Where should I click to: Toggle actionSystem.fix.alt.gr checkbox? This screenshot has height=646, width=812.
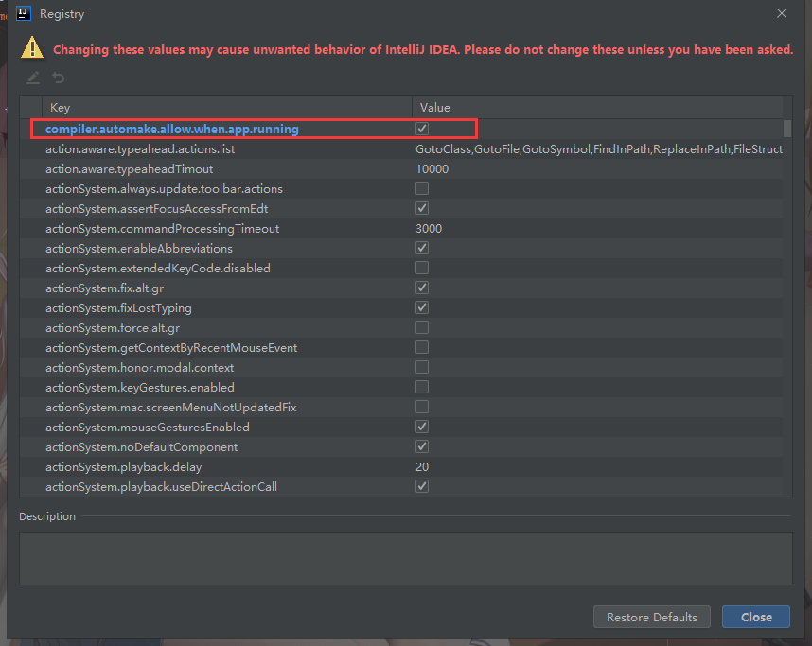tap(422, 288)
